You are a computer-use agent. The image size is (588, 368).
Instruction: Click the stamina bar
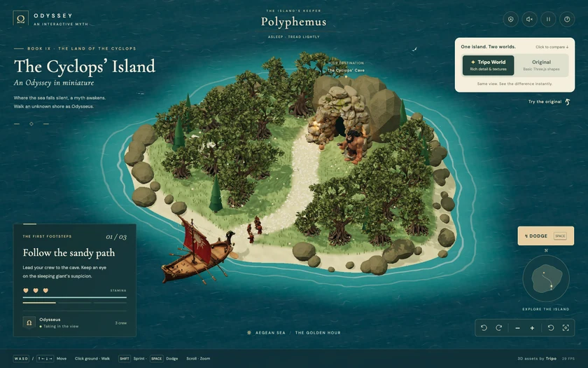pos(75,297)
